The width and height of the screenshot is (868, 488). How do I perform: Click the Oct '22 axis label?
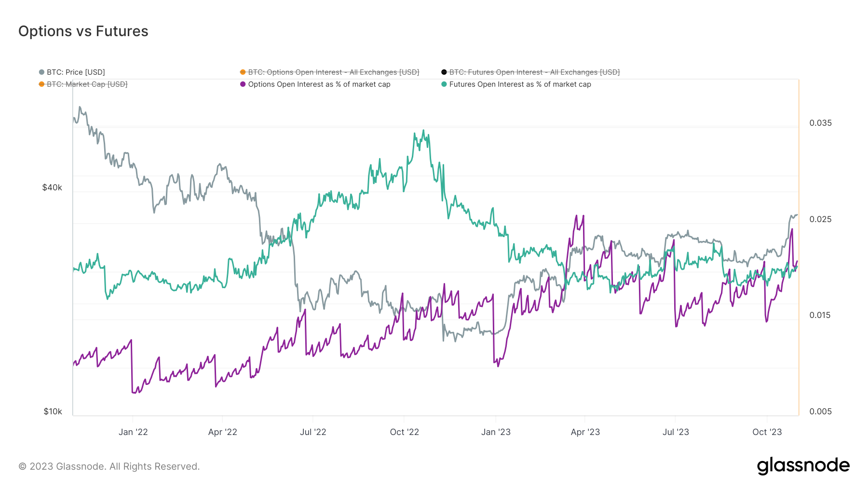(x=404, y=432)
